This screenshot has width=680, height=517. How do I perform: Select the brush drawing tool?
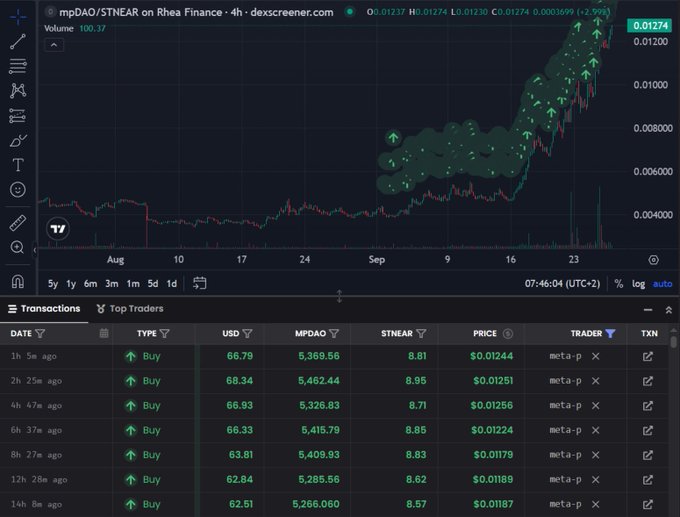click(18, 140)
